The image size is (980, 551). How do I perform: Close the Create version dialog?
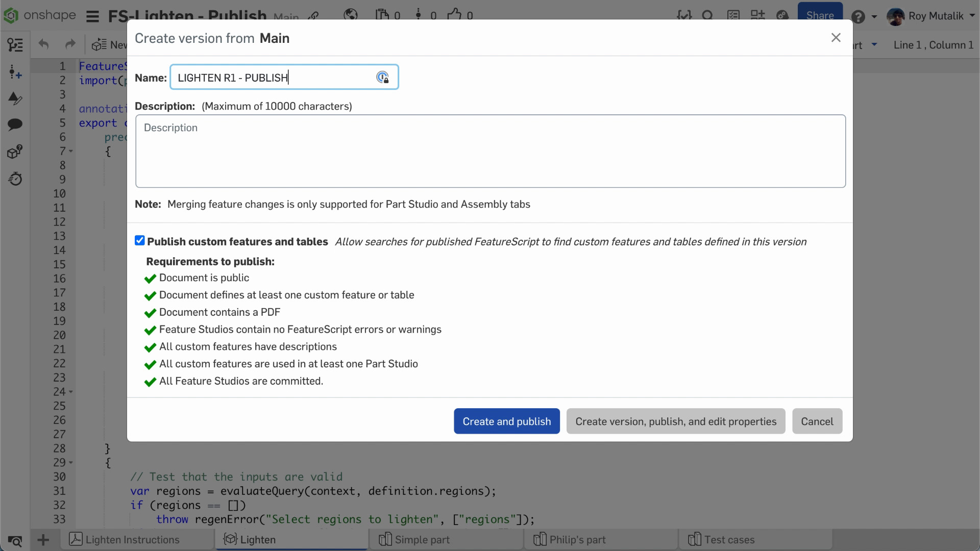(x=836, y=38)
